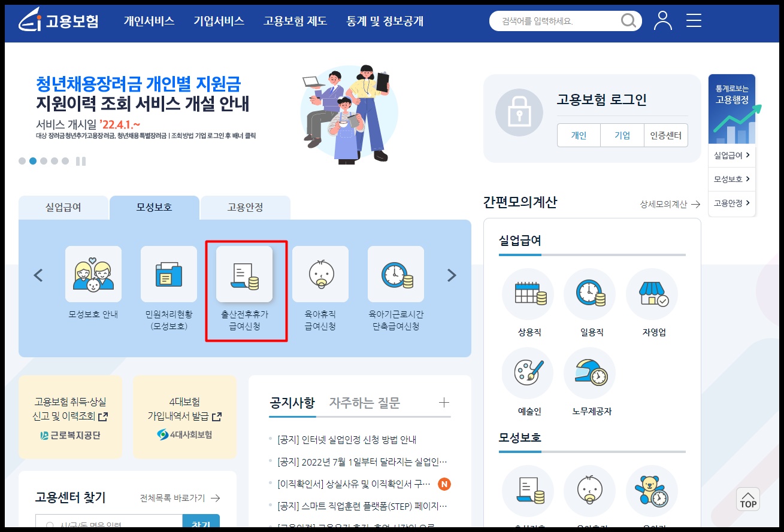
Task: Select fourth banner slide dot
Action: click(55, 161)
